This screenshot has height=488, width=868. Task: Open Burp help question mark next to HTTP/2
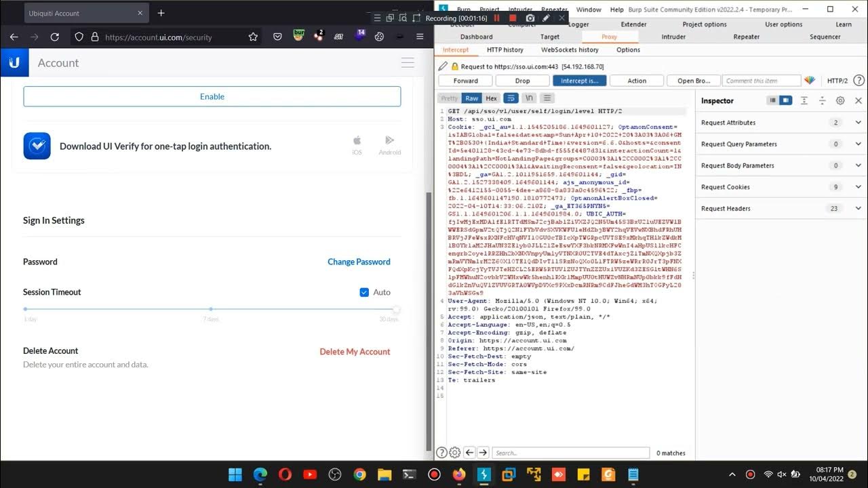859,81
